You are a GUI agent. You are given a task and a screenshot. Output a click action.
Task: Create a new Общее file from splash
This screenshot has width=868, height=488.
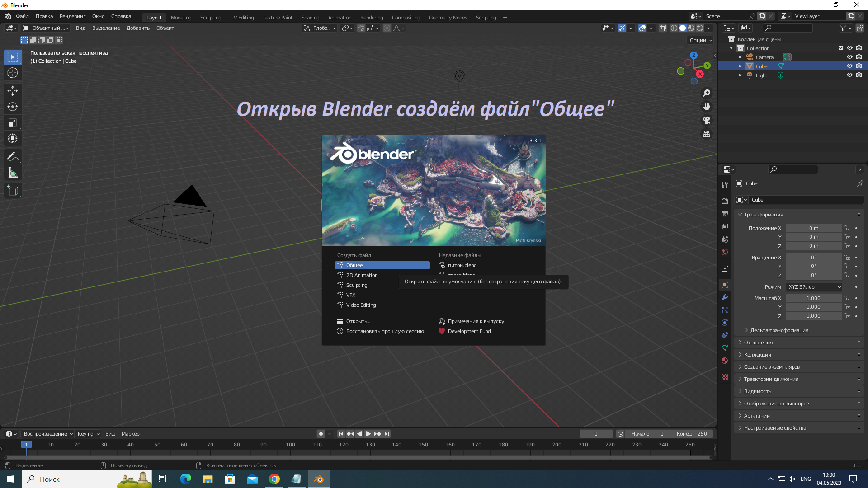click(382, 265)
